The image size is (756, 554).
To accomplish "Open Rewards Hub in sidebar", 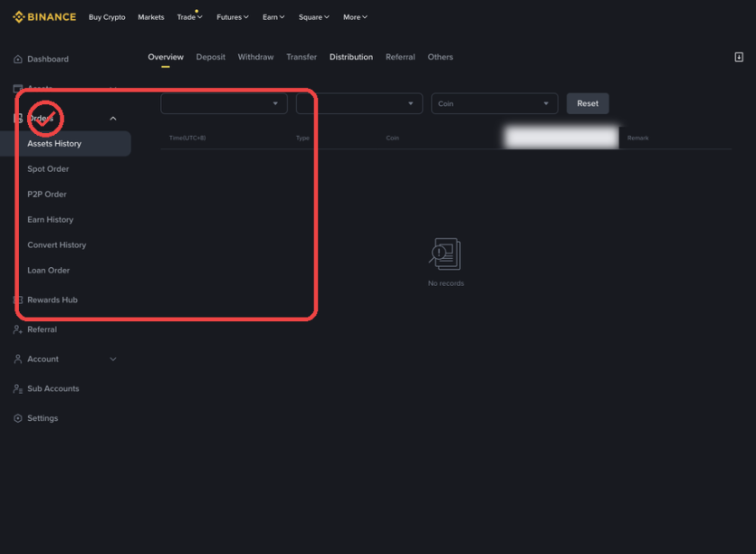I will (x=53, y=300).
